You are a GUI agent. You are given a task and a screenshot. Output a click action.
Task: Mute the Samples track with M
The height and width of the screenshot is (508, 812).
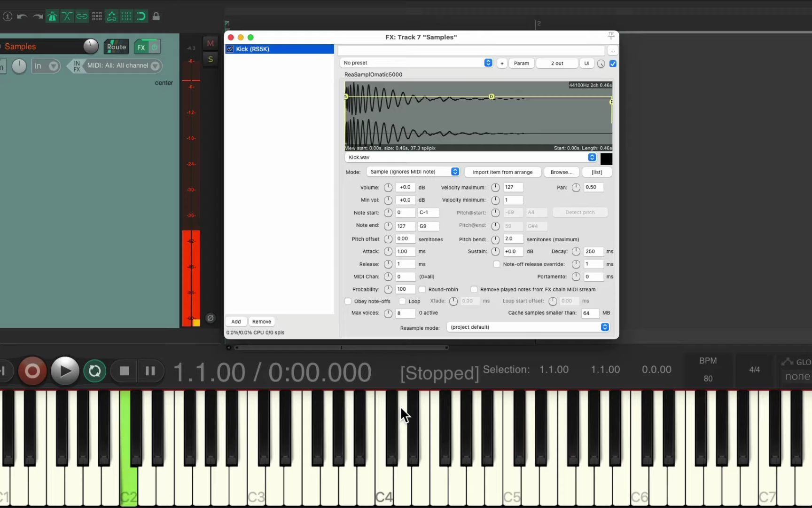211,43
